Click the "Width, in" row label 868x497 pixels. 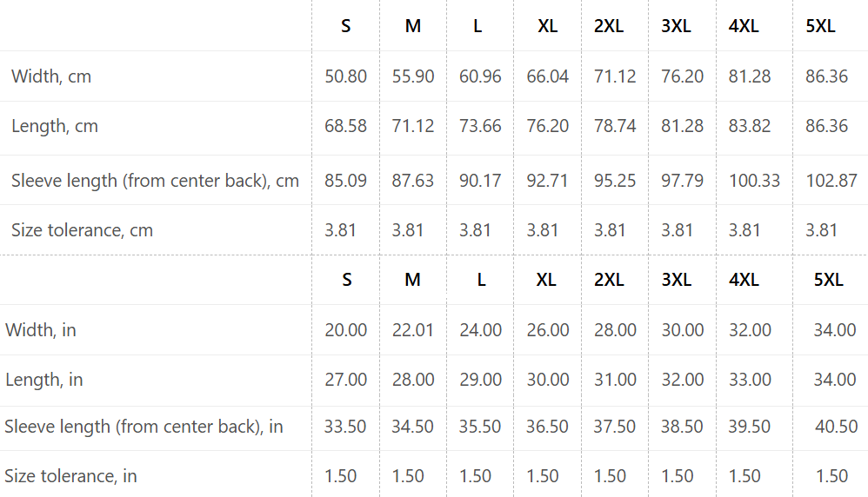point(41,330)
